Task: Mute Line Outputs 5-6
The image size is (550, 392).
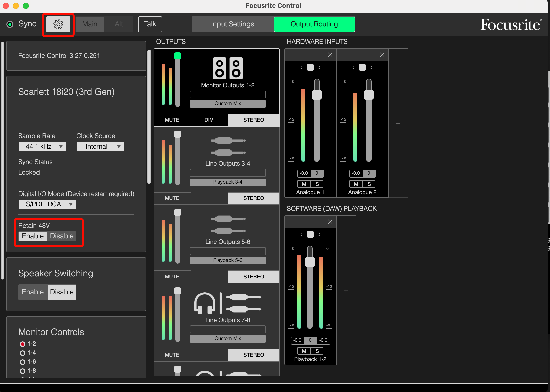Action: (x=172, y=277)
